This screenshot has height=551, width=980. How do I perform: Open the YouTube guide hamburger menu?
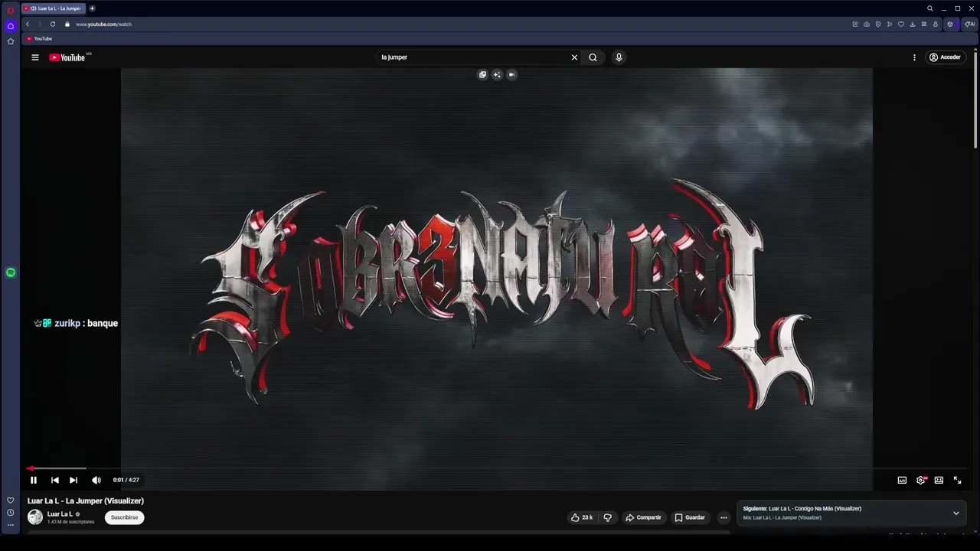(x=34, y=57)
